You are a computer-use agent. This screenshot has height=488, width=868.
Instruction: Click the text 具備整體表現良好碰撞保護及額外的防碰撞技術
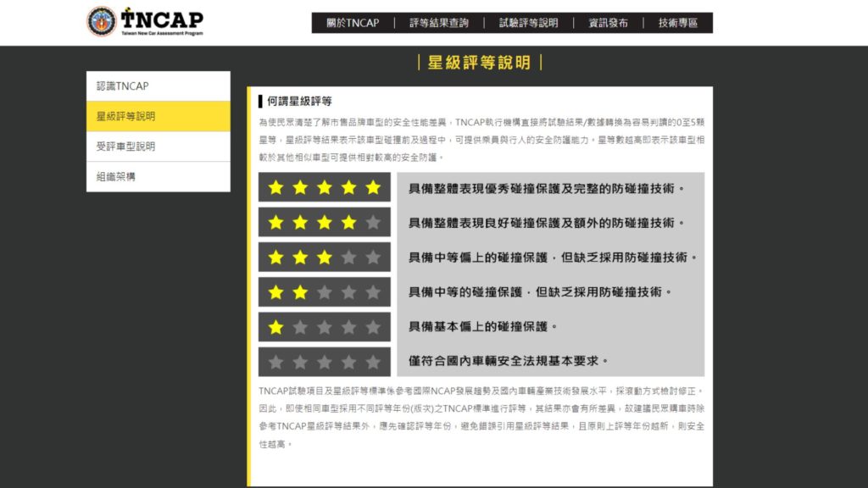547,223
